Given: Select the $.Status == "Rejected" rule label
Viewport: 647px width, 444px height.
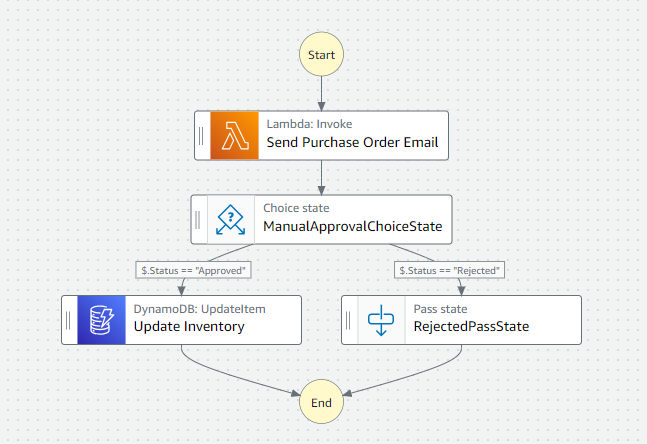Looking at the screenshot, I should (x=449, y=270).
